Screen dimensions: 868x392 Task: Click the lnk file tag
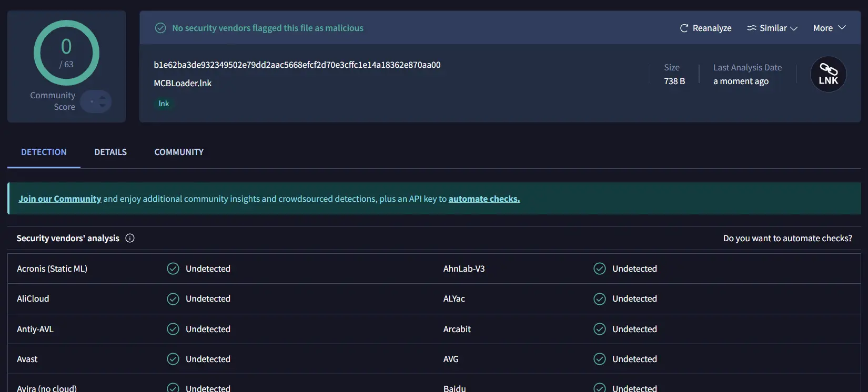[164, 104]
